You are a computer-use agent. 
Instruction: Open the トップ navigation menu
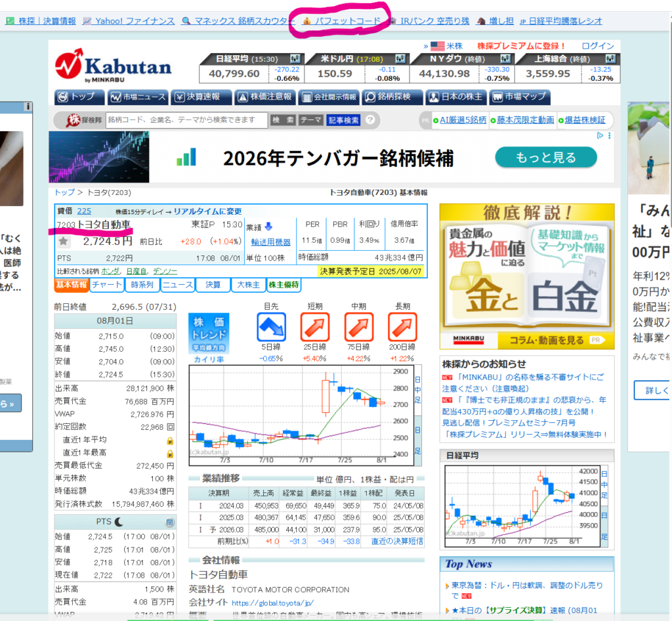click(x=79, y=97)
